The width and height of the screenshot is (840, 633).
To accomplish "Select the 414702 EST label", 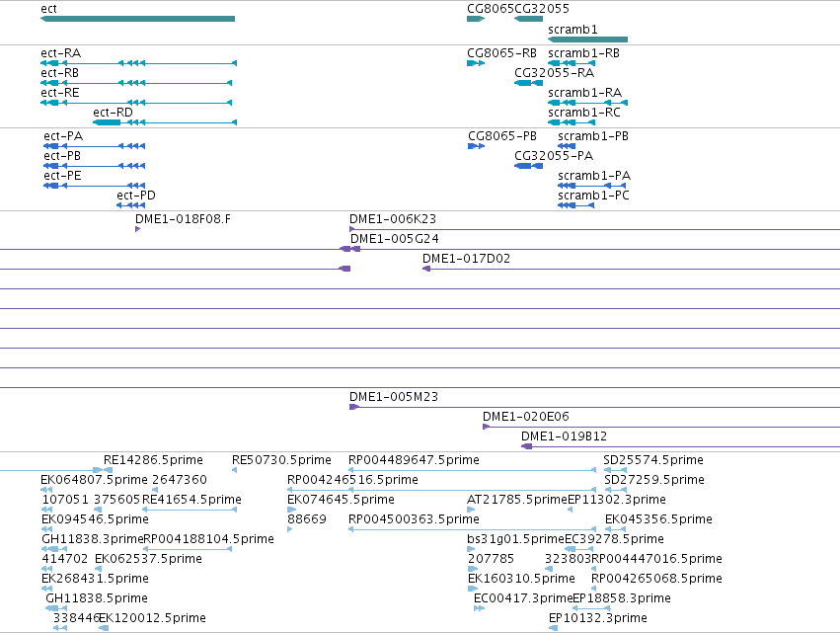I will pos(65,560).
